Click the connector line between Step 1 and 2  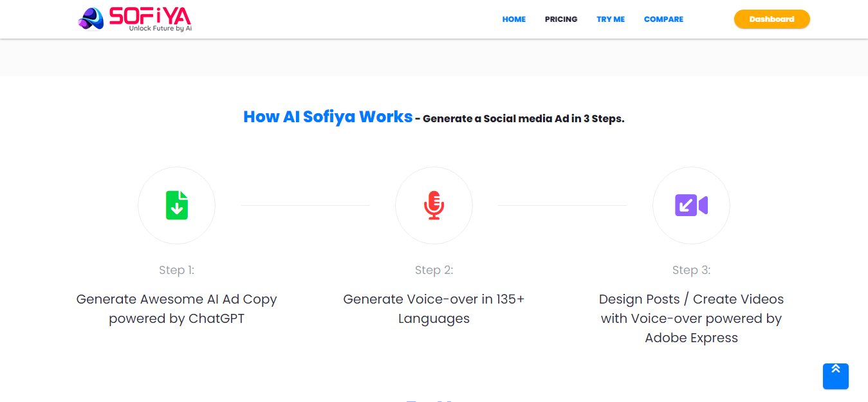(x=305, y=205)
